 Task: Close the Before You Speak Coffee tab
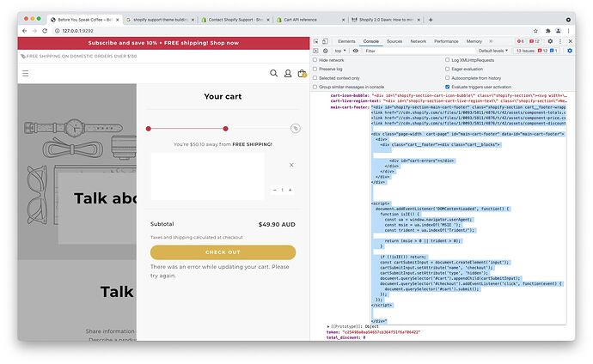click(118, 20)
